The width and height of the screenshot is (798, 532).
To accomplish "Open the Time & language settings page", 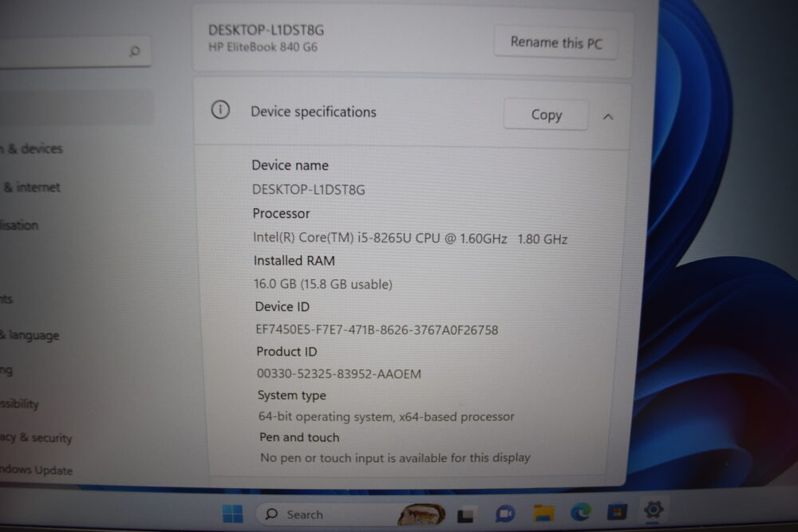I will click(30, 335).
